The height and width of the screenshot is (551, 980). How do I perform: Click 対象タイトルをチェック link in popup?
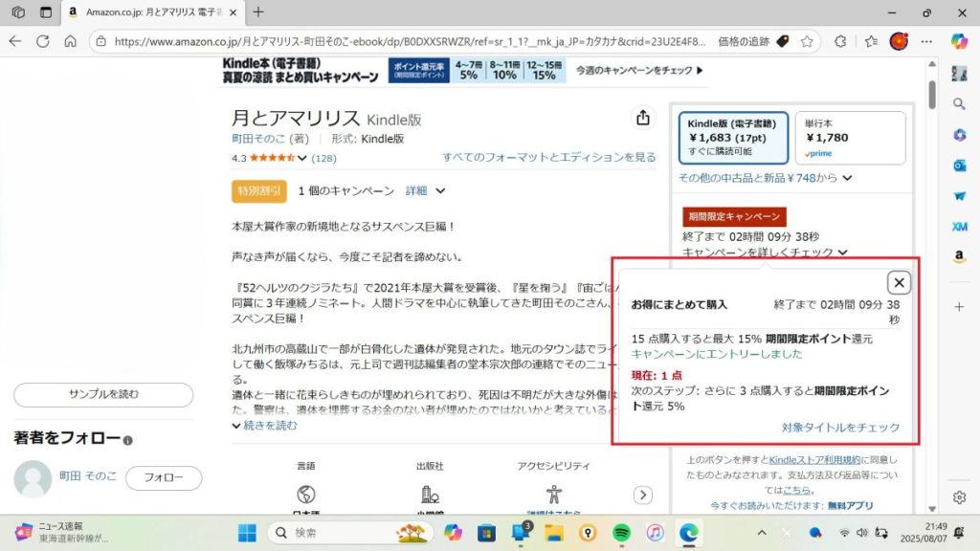pyautogui.click(x=840, y=428)
